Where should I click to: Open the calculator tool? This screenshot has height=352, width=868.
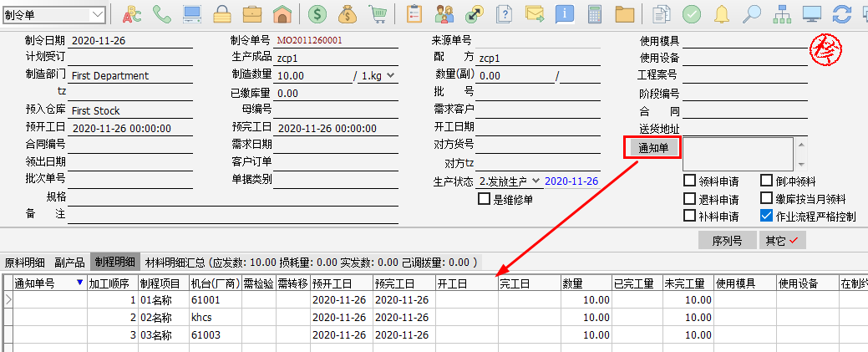[x=595, y=14]
